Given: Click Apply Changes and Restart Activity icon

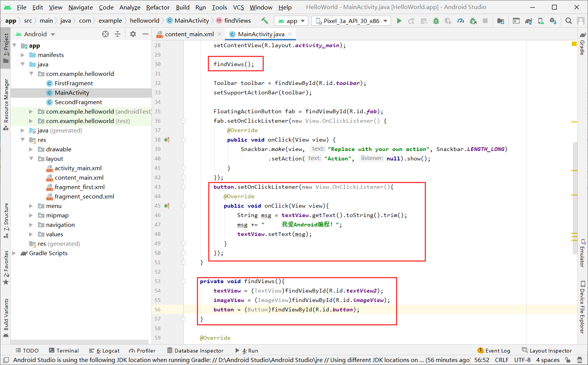Looking at the screenshot, I should tap(411, 21).
